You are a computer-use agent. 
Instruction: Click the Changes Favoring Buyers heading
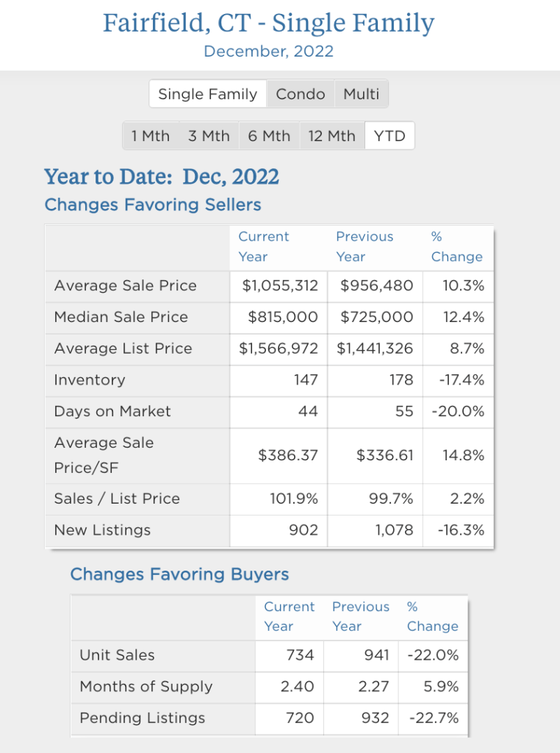pos(179,574)
